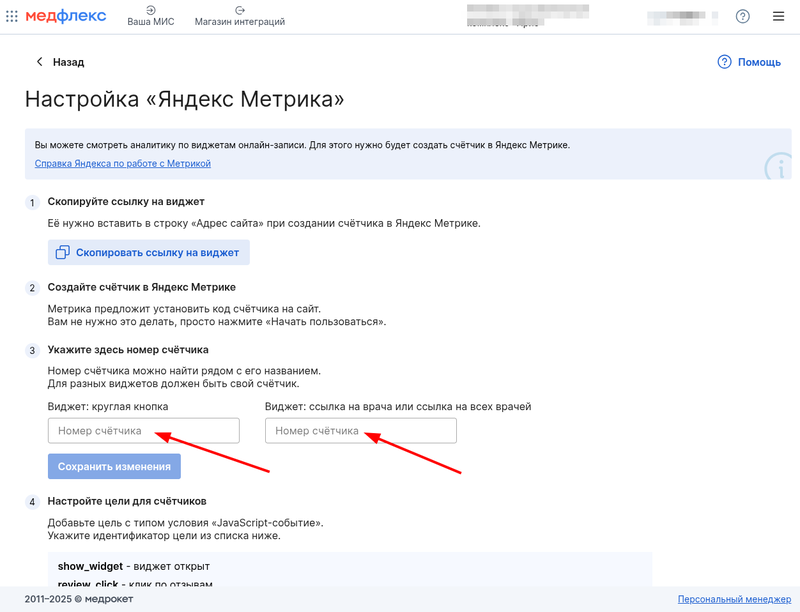This screenshot has width=800, height=612.
Task: Click the step heading Создайте счётчик в Яндекс Метрике
Action: pos(142,288)
